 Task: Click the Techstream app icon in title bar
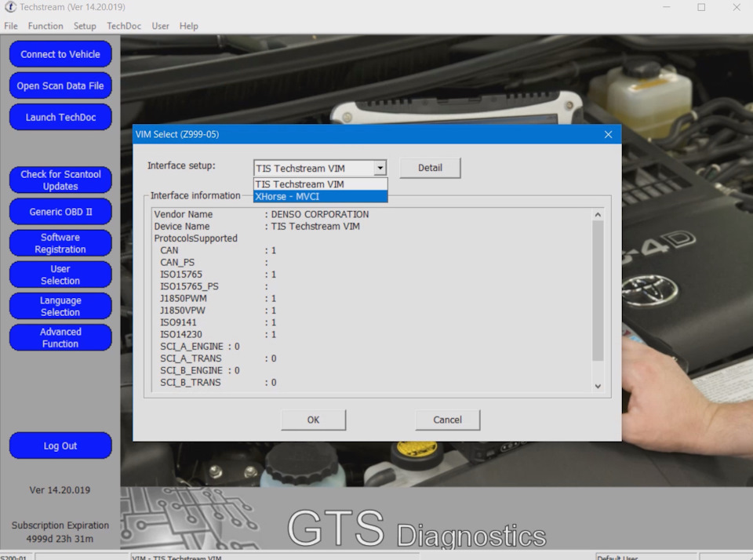(x=10, y=7)
